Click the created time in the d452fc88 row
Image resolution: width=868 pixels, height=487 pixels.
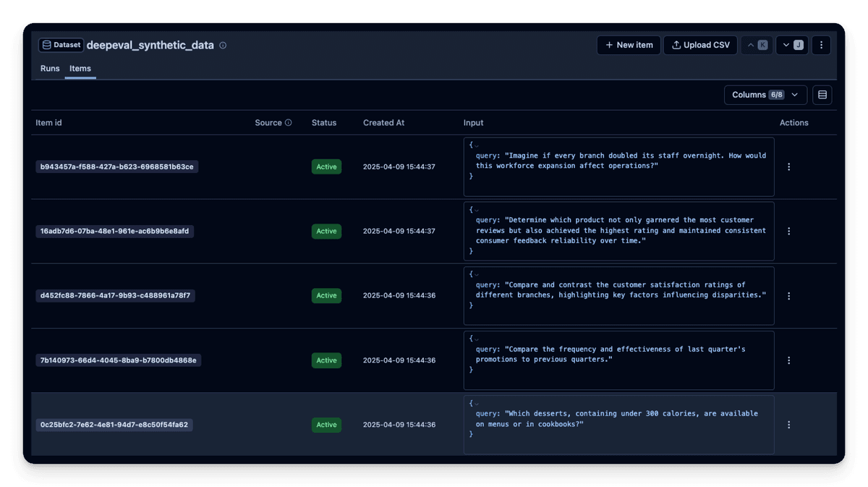click(x=399, y=296)
